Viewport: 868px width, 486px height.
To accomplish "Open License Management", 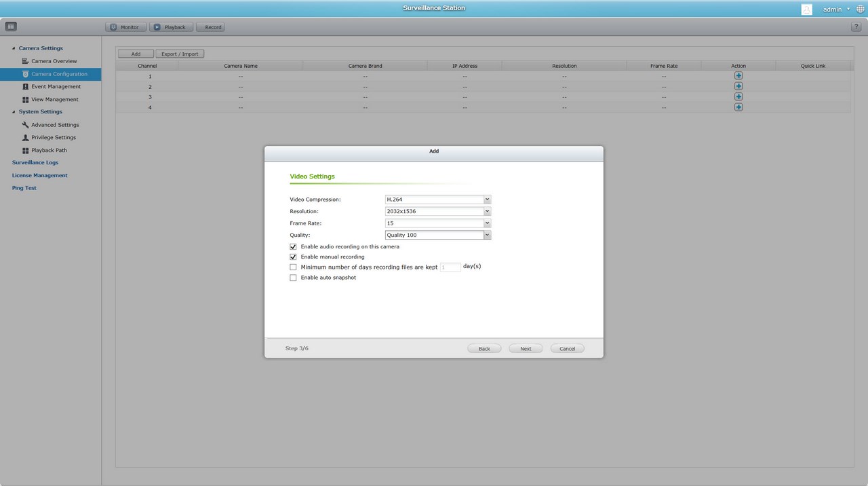I will tap(39, 176).
